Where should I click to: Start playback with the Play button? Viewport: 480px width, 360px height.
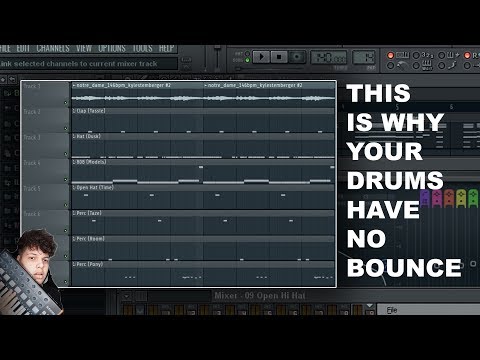261,57
